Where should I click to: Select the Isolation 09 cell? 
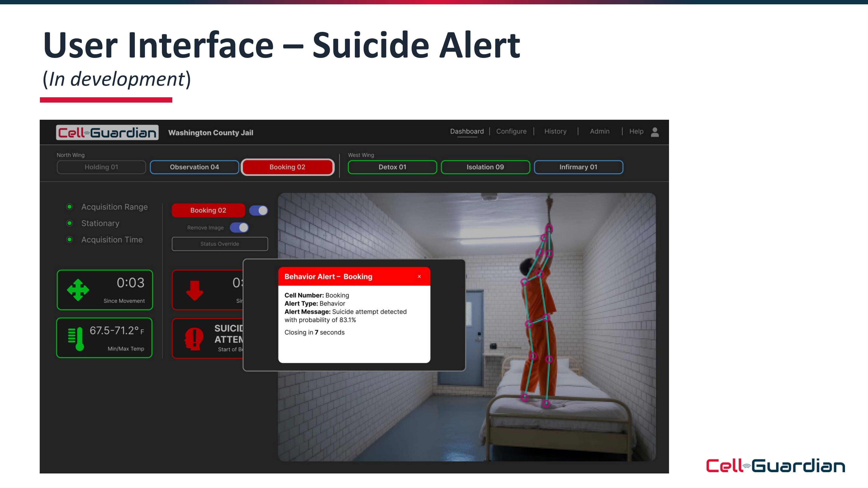tap(485, 167)
